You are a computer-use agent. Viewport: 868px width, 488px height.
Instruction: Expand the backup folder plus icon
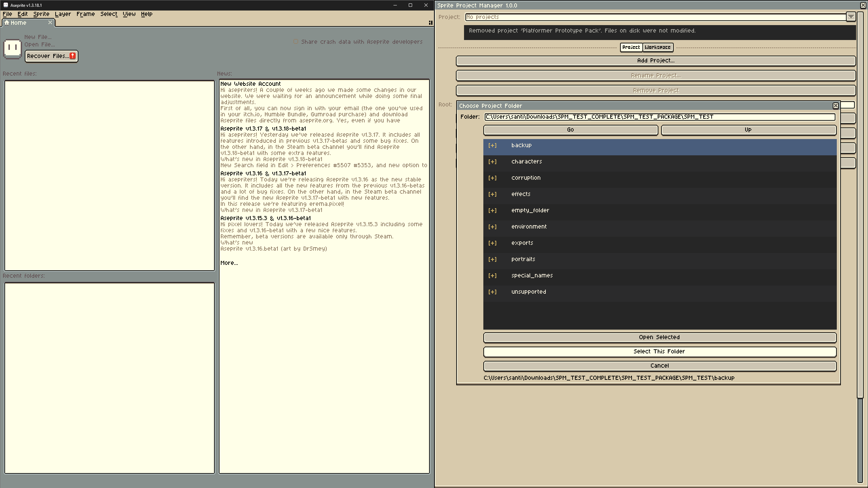[x=492, y=145]
